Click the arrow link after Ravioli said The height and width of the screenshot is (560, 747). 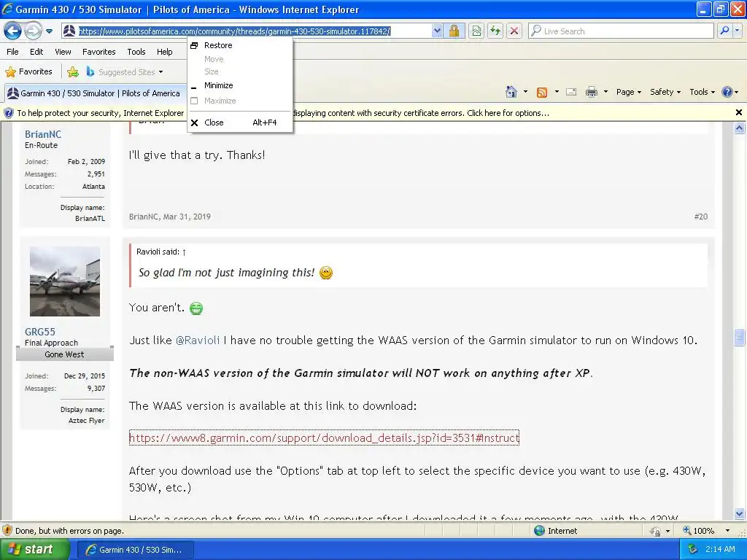coord(184,252)
